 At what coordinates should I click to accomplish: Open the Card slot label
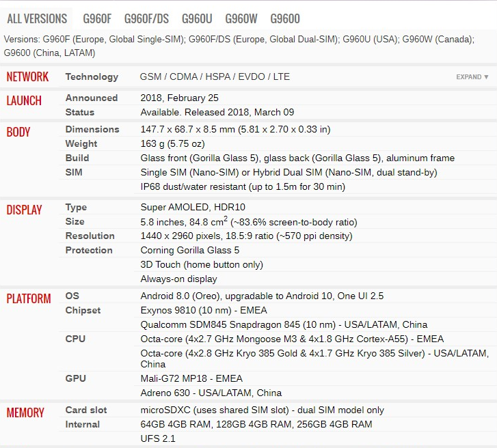[86, 410]
